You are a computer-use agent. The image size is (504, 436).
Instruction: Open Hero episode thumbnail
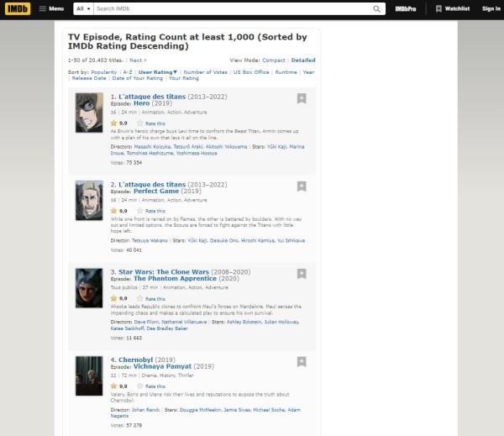(x=89, y=113)
